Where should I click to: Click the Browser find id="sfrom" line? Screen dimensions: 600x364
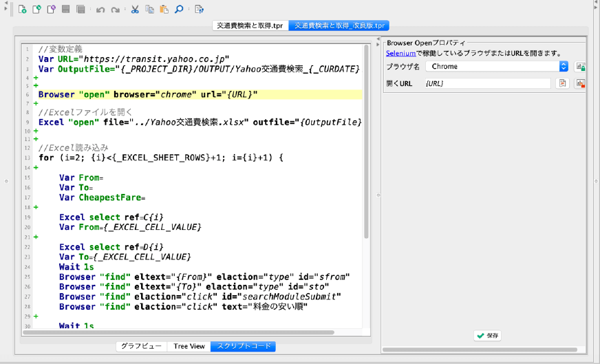tap(205, 277)
